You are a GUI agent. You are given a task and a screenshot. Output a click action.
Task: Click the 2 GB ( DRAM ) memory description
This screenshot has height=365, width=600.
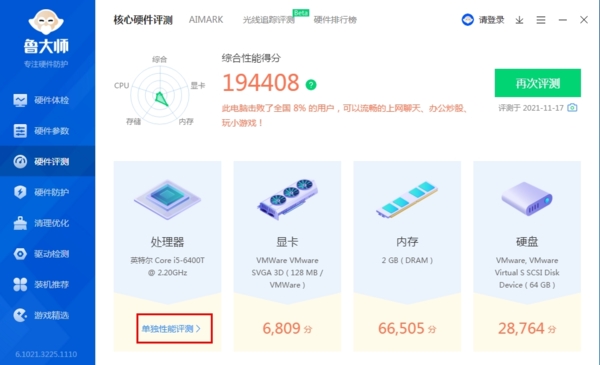coord(407,260)
